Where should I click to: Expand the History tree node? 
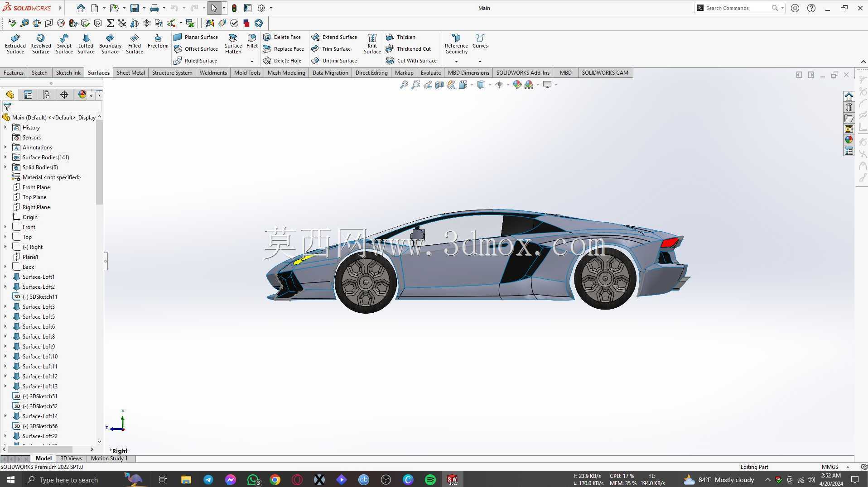(5, 128)
